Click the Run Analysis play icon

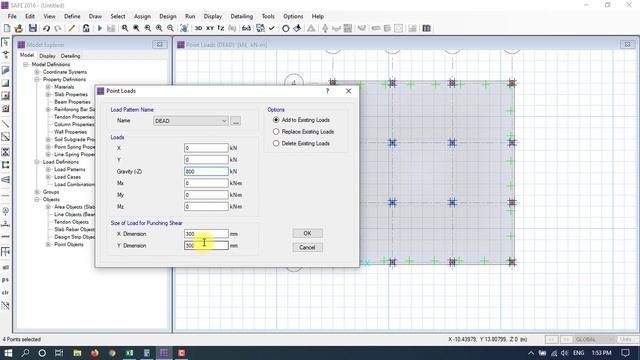coord(100,28)
